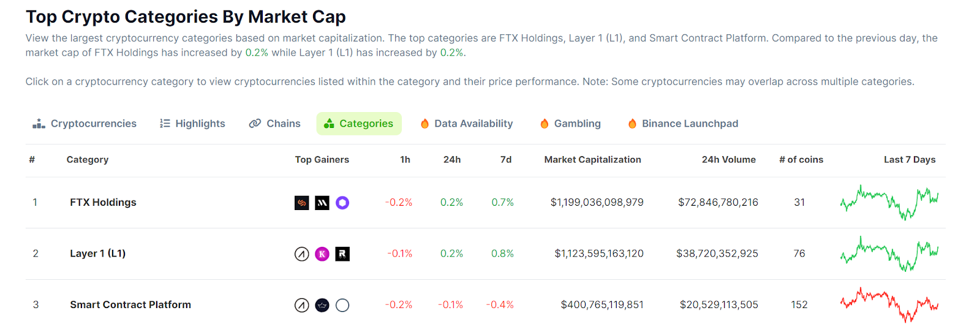The image size is (980, 327).
Task: Click the magenta K coin icon in Layer 1 row
Action: click(322, 254)
